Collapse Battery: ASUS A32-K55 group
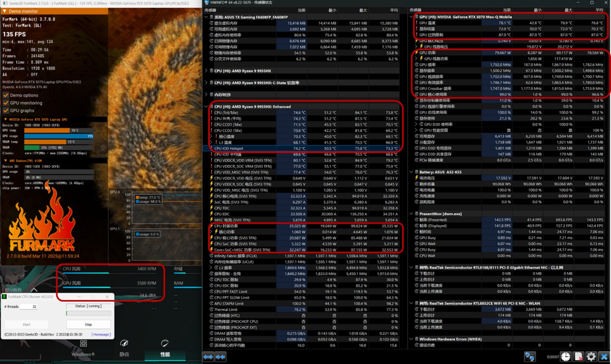Viewport: 611px width, 364px height. 411,172
